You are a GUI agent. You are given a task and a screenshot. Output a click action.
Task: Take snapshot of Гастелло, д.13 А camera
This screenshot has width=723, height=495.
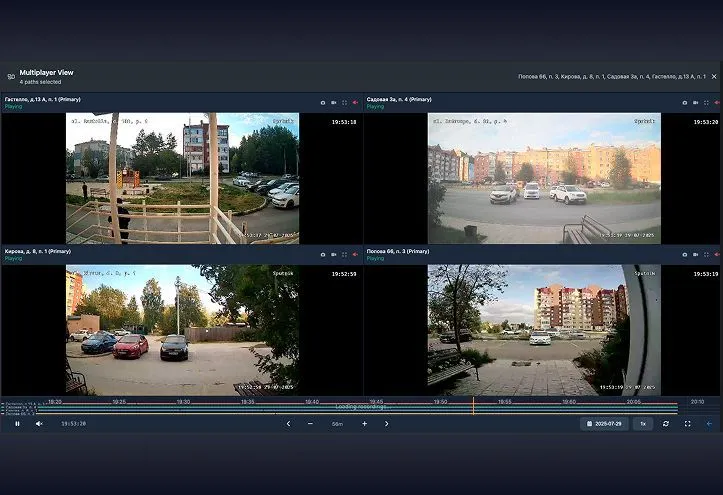coord(323,103)
